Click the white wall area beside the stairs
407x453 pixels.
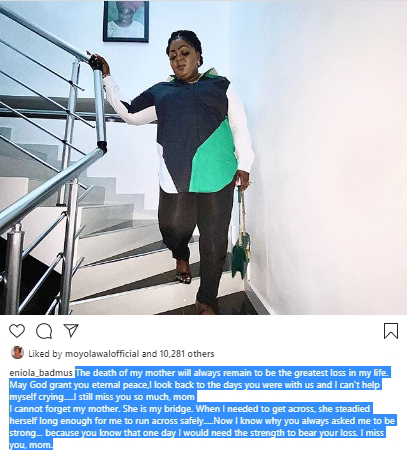tap(327, 150)
